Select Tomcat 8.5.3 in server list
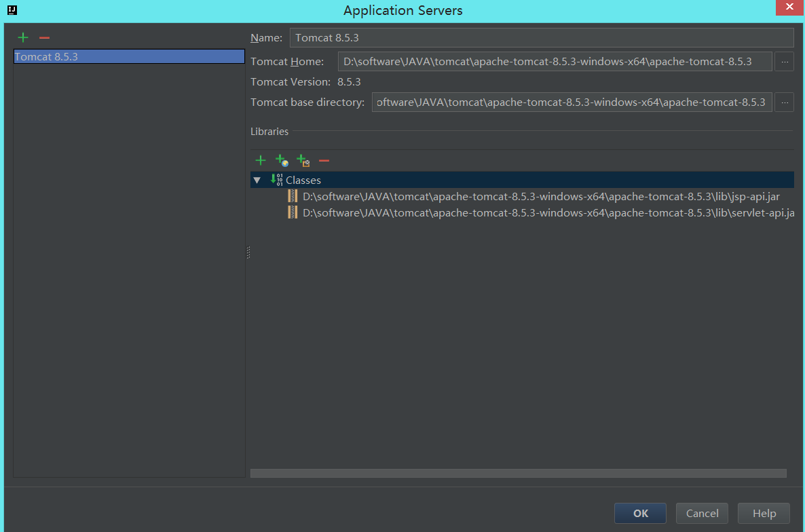 (x=129, y=56)
